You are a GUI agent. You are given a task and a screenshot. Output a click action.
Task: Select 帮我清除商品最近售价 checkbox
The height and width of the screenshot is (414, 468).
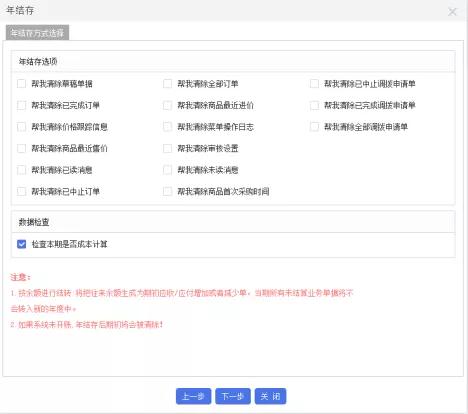21,148
